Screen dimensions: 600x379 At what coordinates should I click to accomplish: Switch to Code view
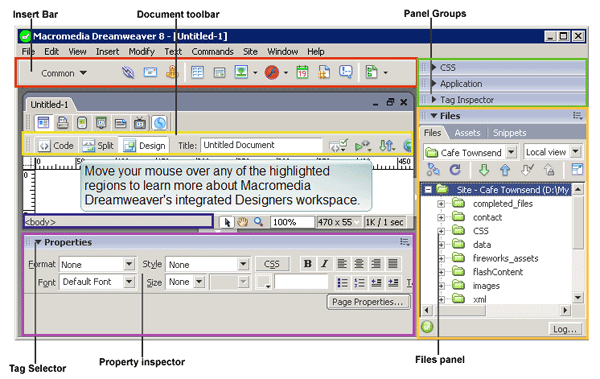click(x=56, y=146)
